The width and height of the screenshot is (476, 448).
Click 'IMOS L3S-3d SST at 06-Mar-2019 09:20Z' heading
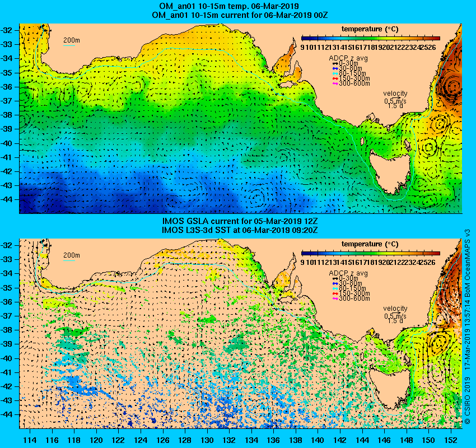240,230
